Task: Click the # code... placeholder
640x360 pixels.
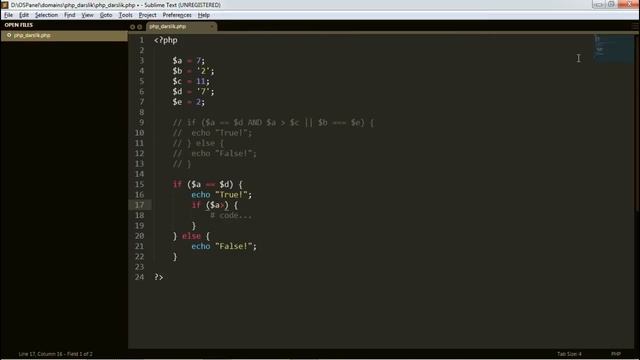Action: tap(231, 215)
